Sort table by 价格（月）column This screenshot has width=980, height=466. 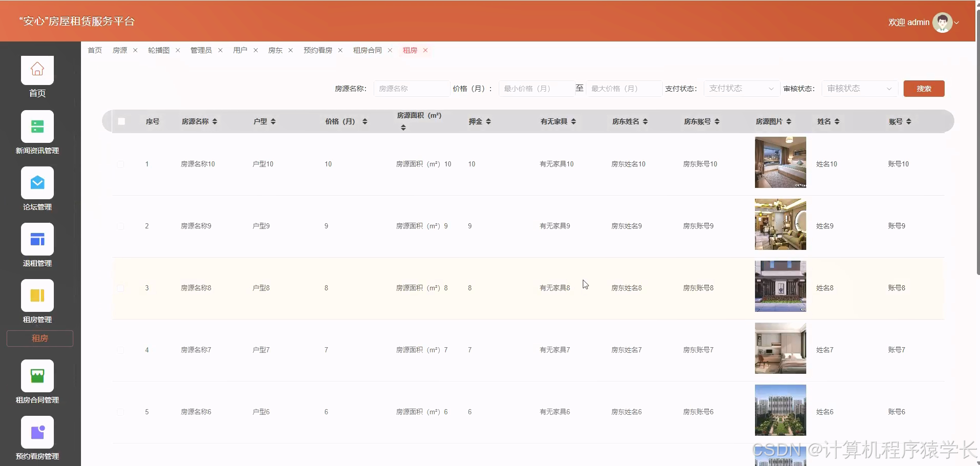click(364, 121)
